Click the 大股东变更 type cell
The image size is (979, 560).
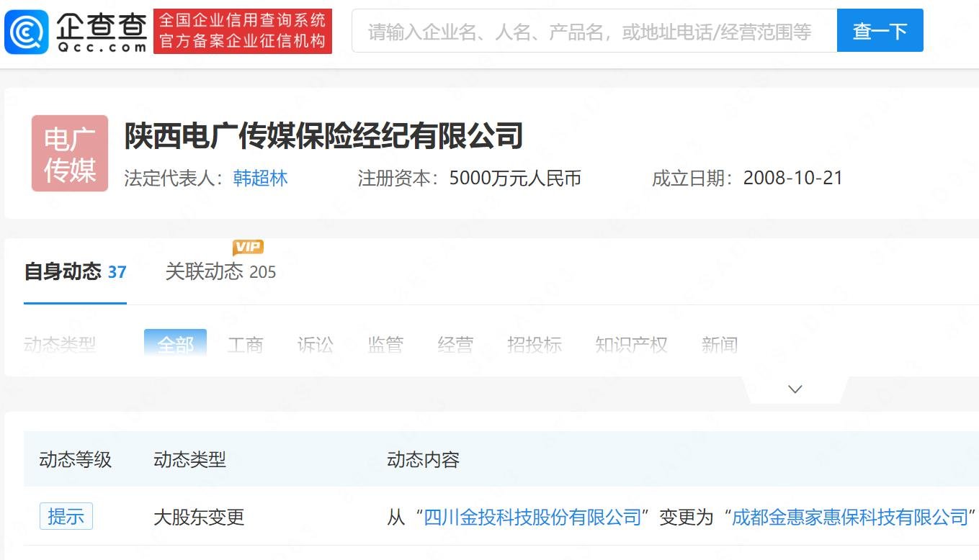199,517
